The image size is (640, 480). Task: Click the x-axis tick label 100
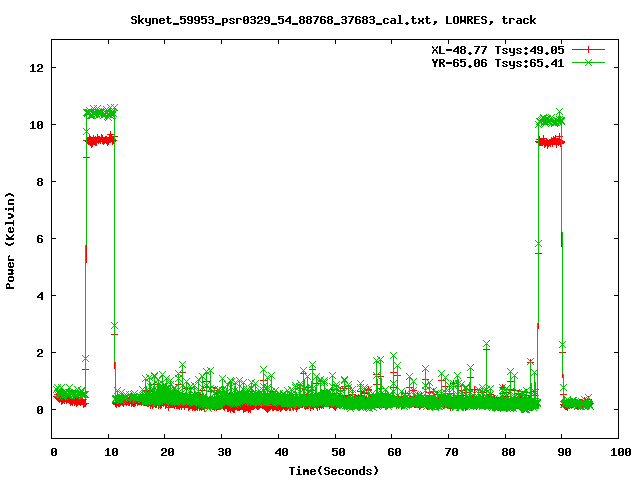(x=620, y=452)
